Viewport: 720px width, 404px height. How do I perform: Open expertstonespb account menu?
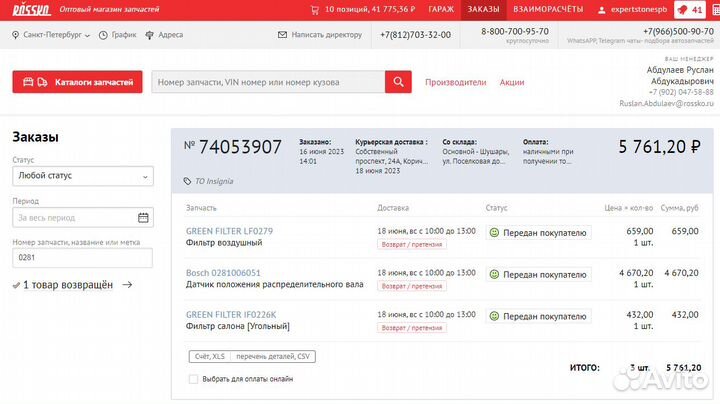[x=639, y=10]
